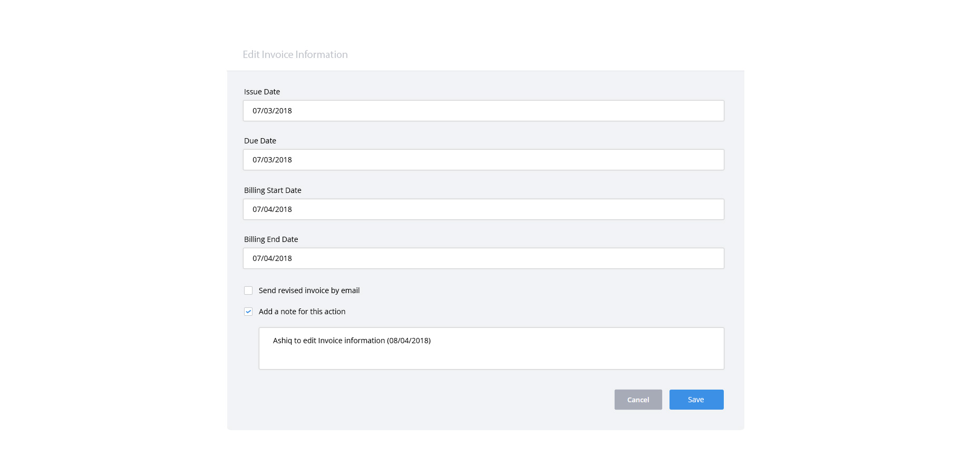The image size is (980, 475).
Task: Uncheck the Add a note for this action checkbox
Action: click(248, 312)
